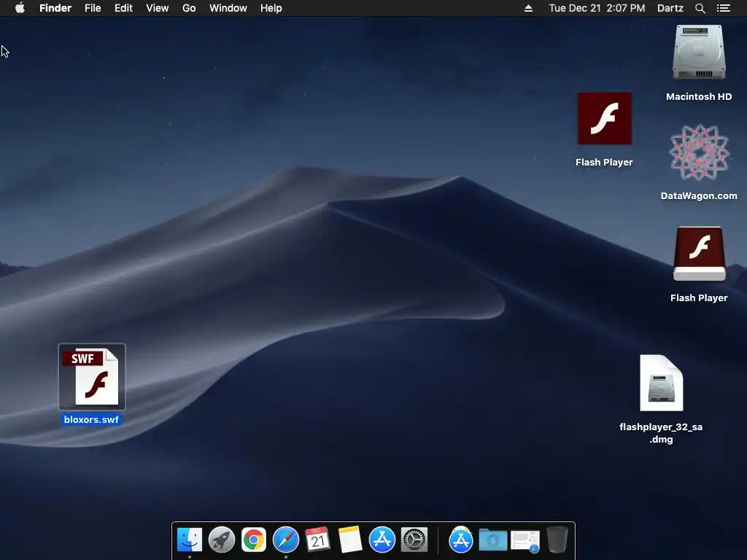
Task: Open the Finder menu
Action: pos(55,8)
